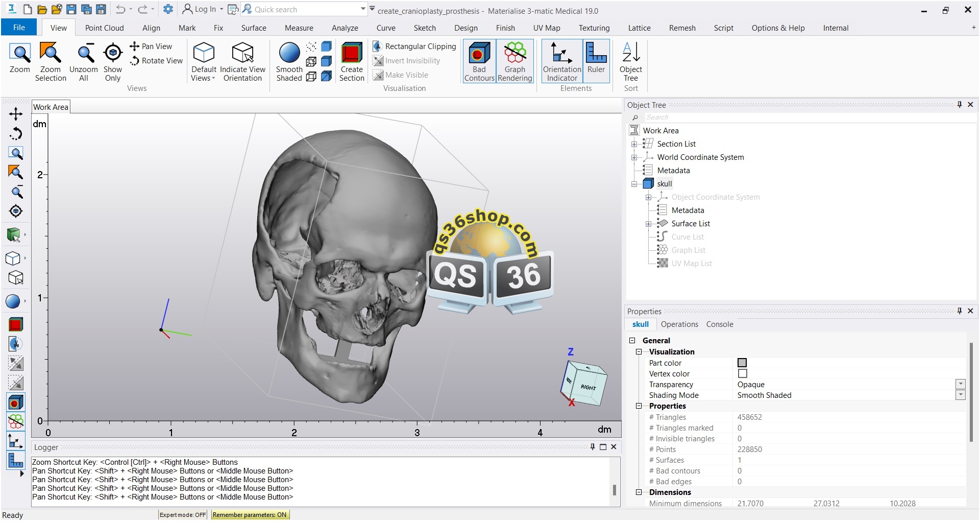Toggle graph rendering in left sidebar
Screen dimensions: 980x521
point(16,422)
